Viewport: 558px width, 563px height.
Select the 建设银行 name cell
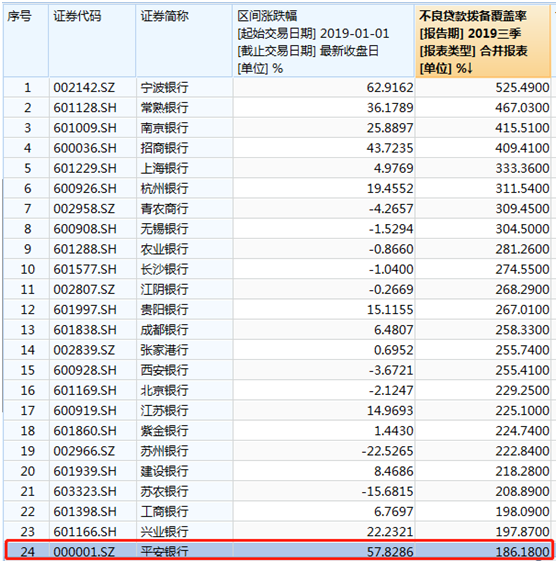164,471
